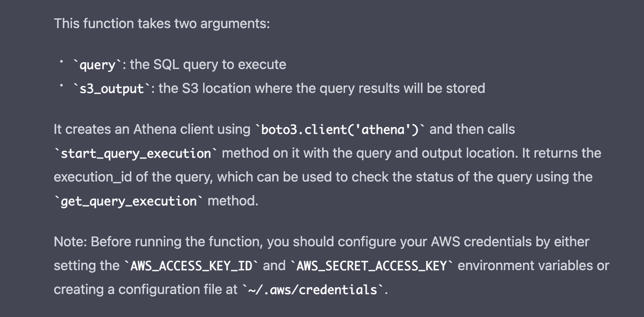Screen dimensions: 644x317
Task: Click the `s3_output` inline code term
Action: coord(112,89)
